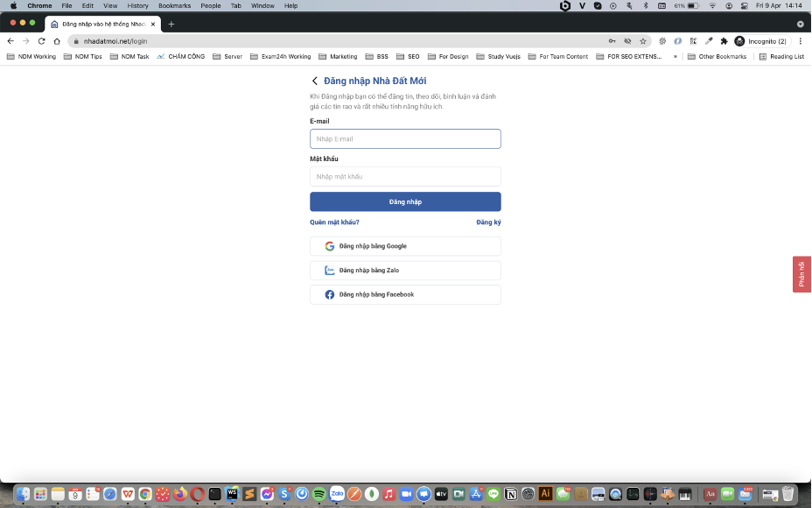
Task: Click the Mật khẩu password field
Action: click(405, 176)
